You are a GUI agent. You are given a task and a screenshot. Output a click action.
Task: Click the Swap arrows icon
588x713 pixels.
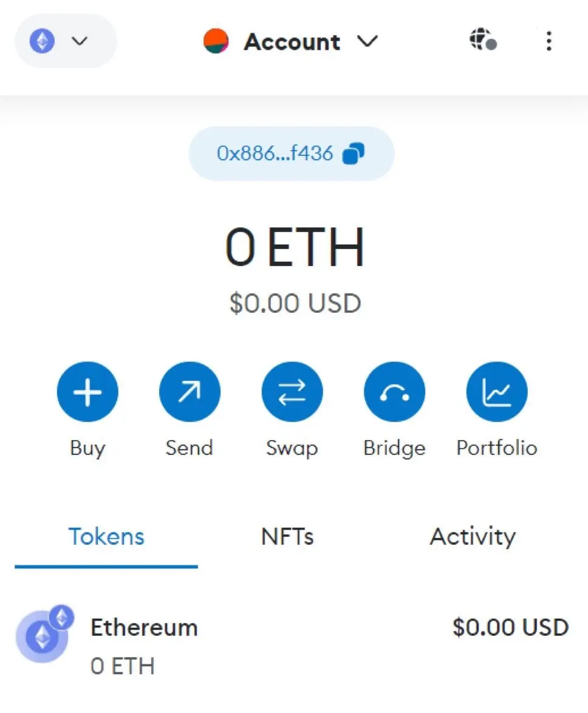[292, 392]
